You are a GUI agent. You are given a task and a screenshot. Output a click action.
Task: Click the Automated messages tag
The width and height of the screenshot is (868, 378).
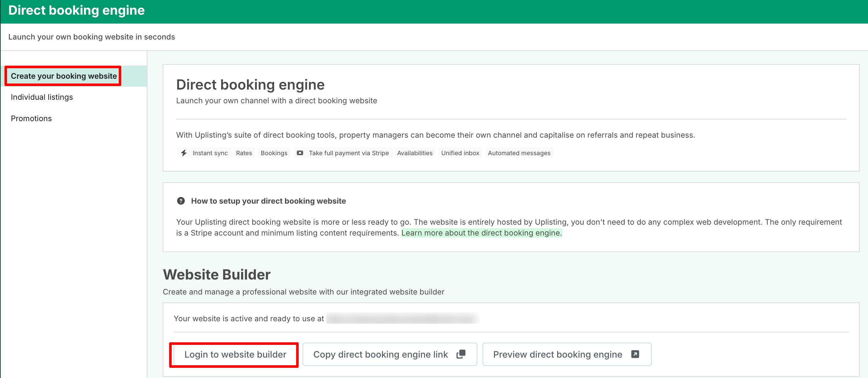[x=519, y=153]
